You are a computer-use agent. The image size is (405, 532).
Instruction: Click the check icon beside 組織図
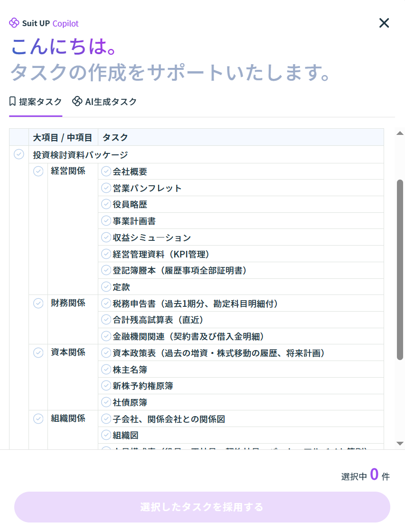[x=106, y=435]
